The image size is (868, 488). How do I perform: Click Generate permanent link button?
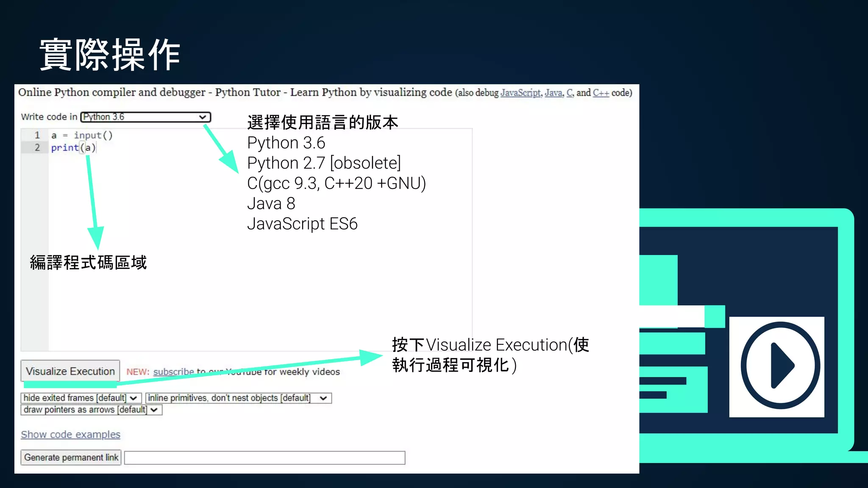click(71, 457)
